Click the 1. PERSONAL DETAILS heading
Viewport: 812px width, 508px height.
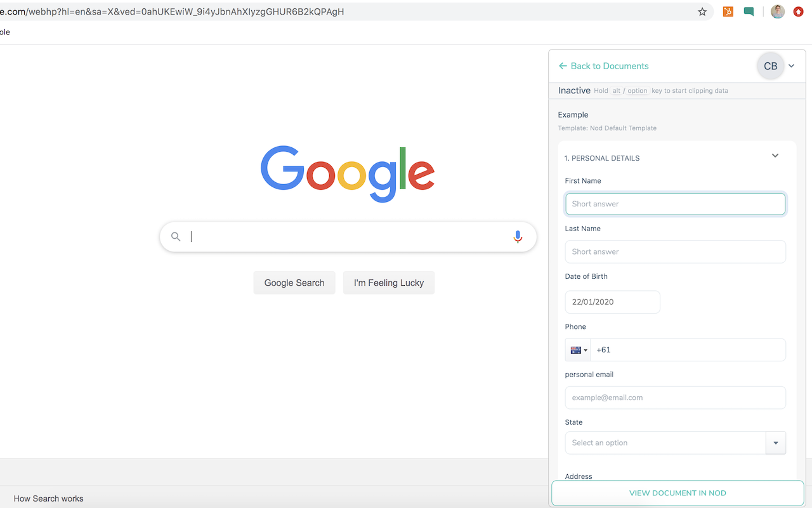pos(602,158)
